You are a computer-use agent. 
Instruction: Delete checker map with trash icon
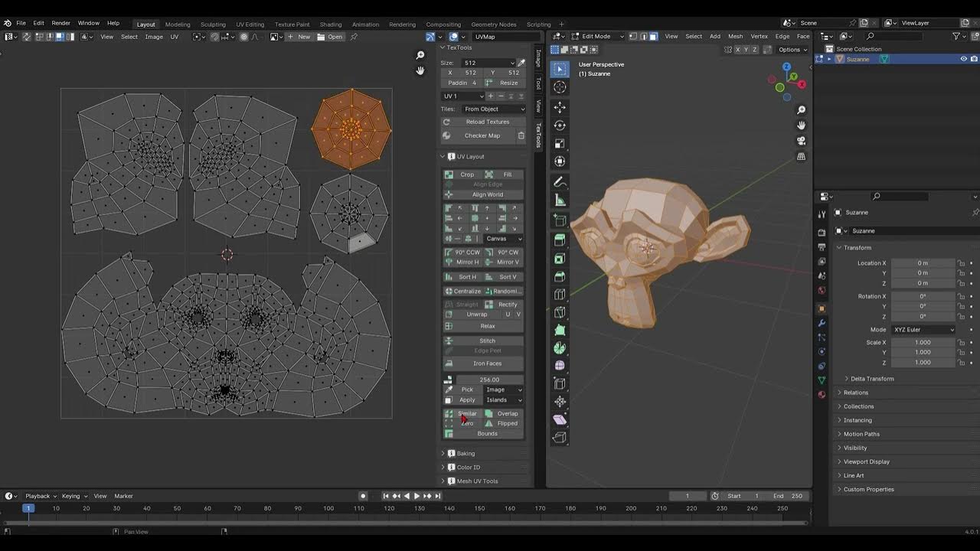point(521,135)
